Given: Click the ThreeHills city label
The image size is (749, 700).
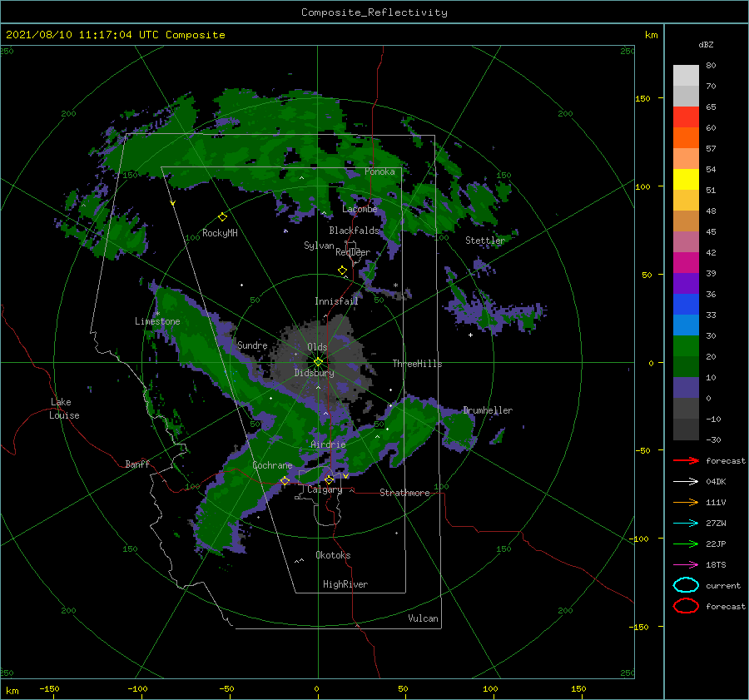Looking at the screenshot, I should 418,364.
